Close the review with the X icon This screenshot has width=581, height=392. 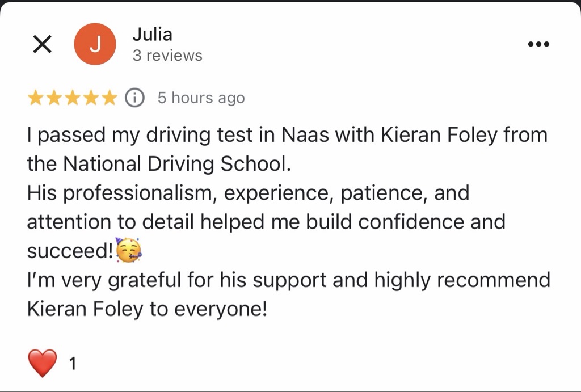pos(42,44)
